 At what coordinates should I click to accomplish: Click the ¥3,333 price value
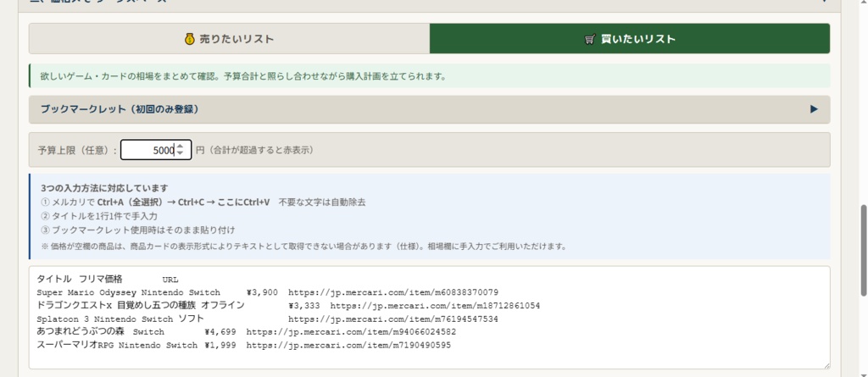point(304,306)
